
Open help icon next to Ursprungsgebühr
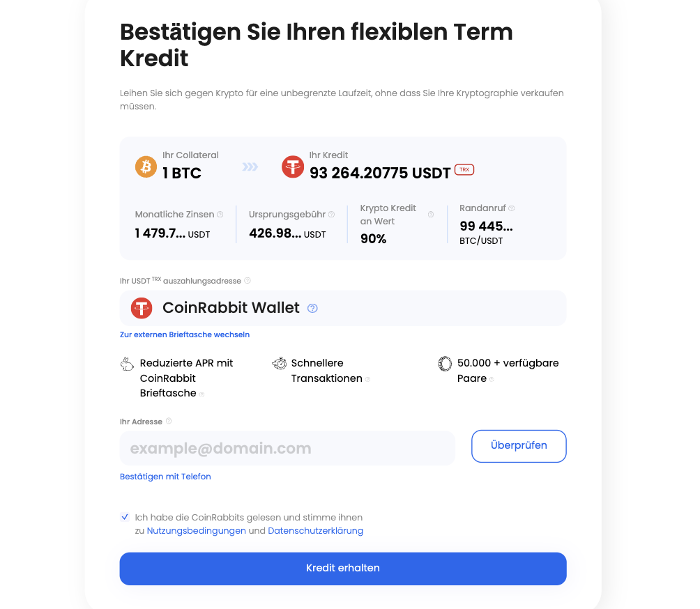pos(331,215)
